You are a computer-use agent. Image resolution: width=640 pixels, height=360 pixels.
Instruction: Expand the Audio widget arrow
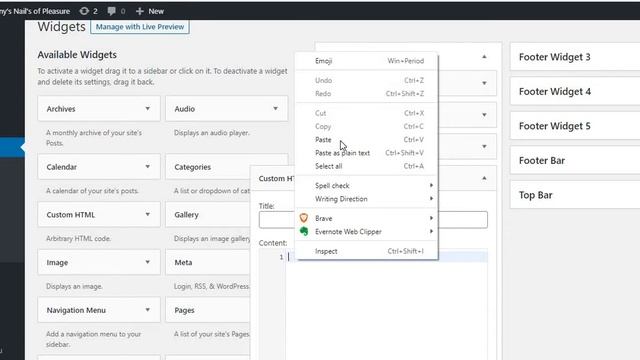(276, 109)
